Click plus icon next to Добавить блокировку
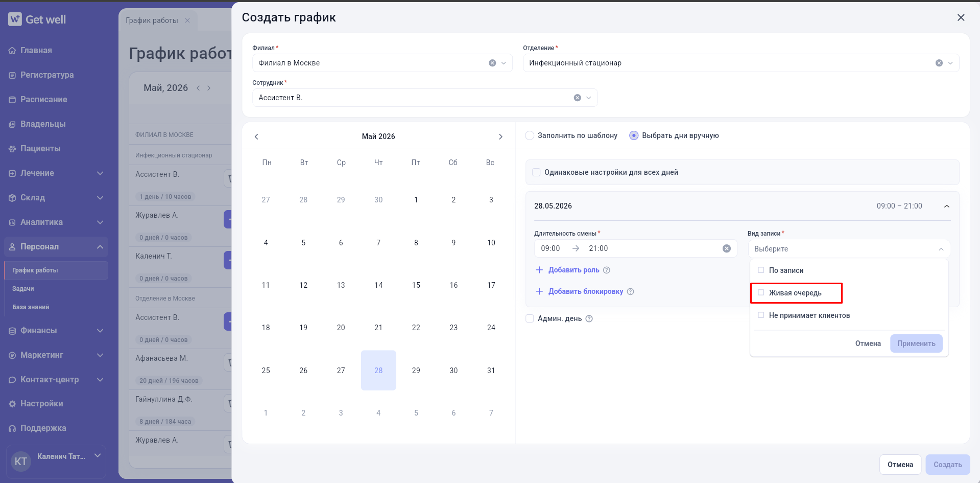 tap(539, 291)
